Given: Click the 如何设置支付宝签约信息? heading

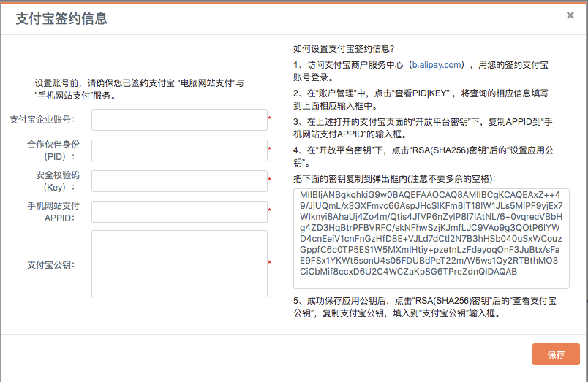Looking at the screenshot, I should point(344,49).
